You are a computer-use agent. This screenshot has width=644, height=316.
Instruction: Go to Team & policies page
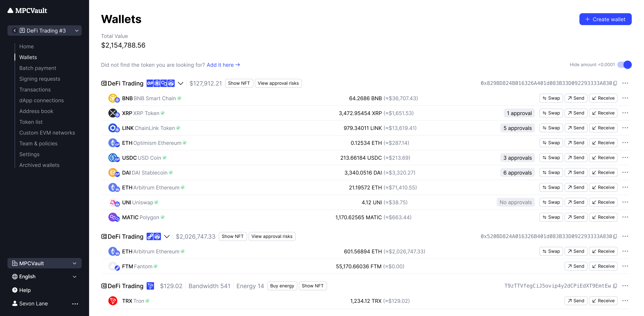coord(38,144)
